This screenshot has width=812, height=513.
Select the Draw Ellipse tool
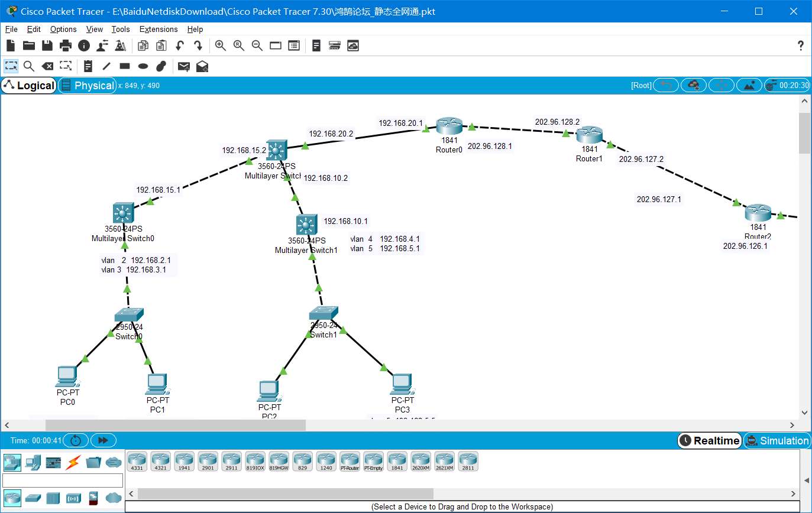tap(143, 66)
